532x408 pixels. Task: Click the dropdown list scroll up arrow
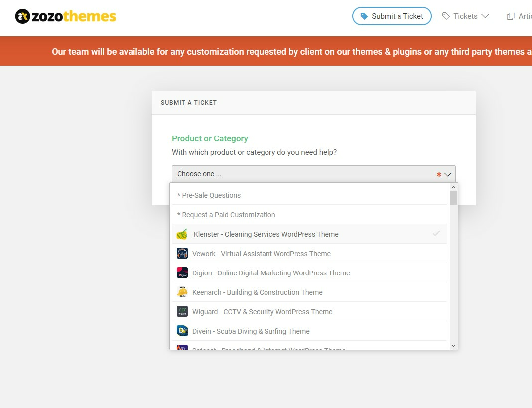coord(453,187)
